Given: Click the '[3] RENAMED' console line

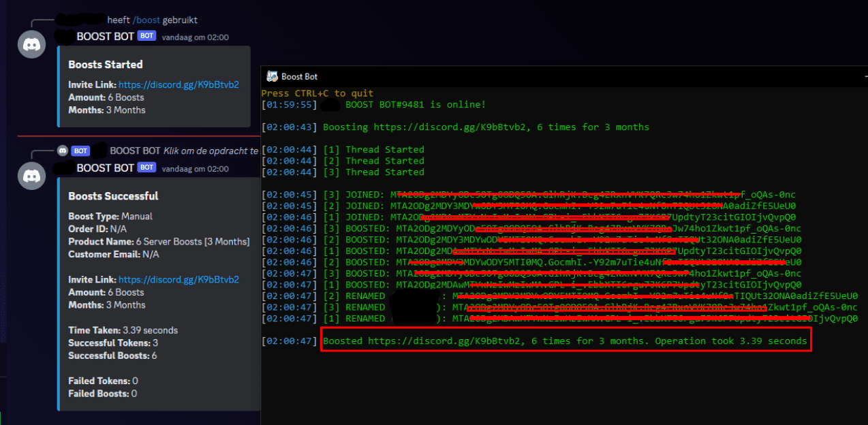Looking at the screenshot, I should (559, 307).
